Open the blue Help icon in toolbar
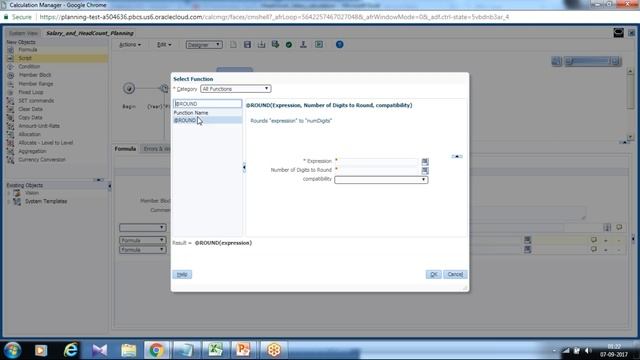This screenshot has width=640, height=360. [x=340, y=44]
